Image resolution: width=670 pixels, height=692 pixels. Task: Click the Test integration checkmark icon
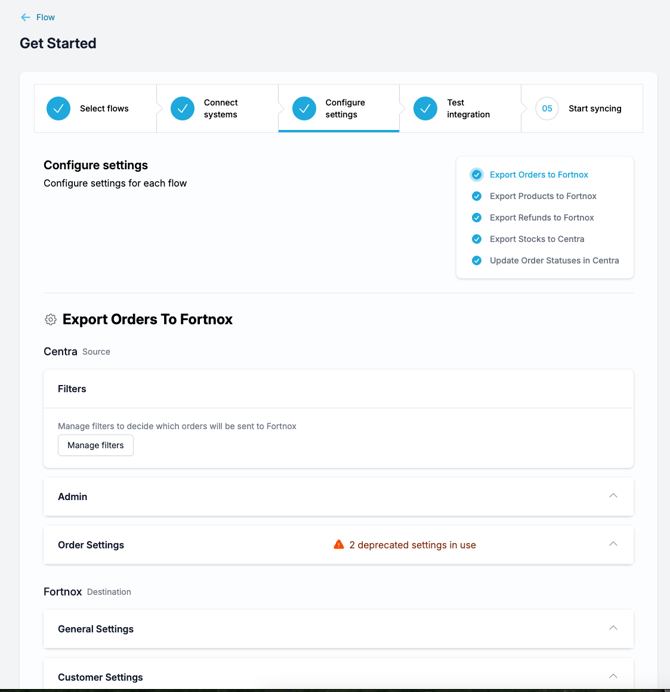tap(426, 108)
